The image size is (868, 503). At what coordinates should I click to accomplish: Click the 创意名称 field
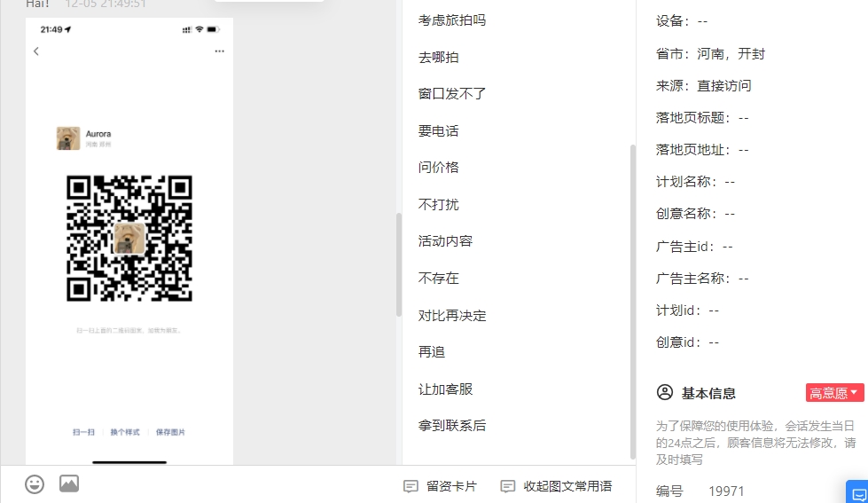point(696,214)
